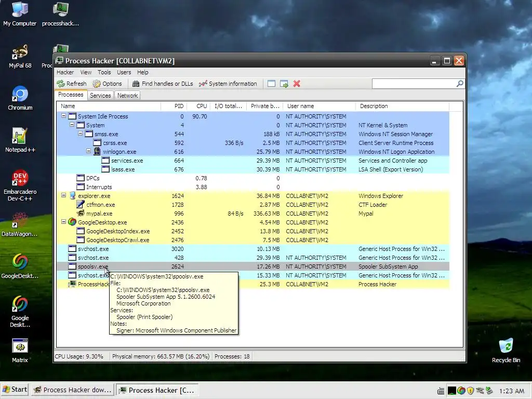Select the lsass.exe process row
The image size is (532, 399).
tap(253, 169)
